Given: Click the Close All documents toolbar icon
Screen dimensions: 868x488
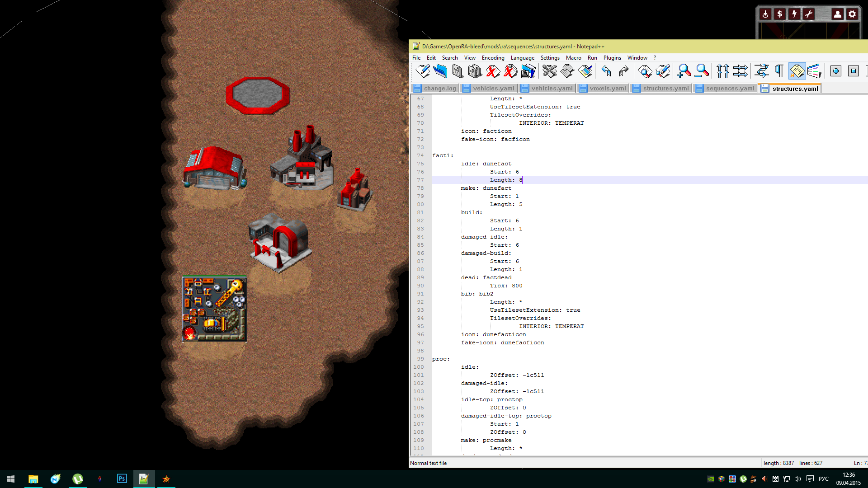Looking at the screenshot, I should coord(510,71).
